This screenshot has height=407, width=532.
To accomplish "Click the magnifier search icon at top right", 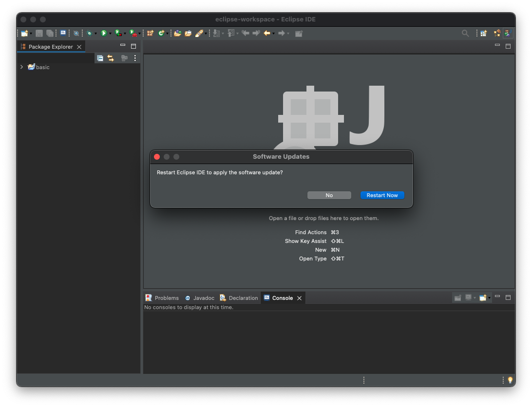I will coord(465,33).
